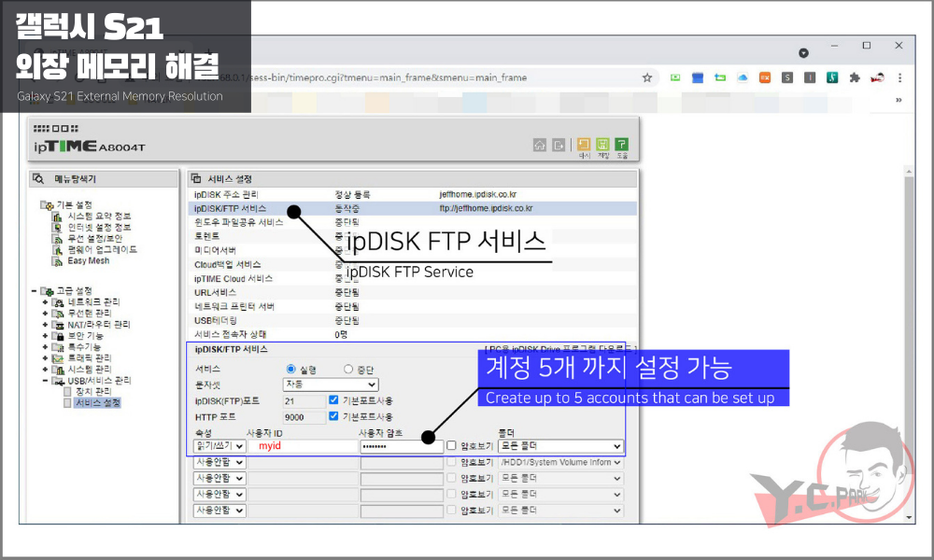
Task: Click the page vertical scrollbar
Action: [x=909, y=345]
